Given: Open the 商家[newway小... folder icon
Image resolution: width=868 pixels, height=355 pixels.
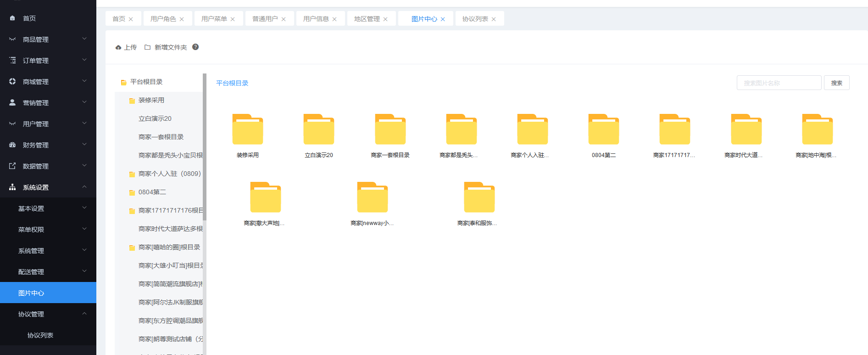Looking at the screenshot, I should [372, 197].
